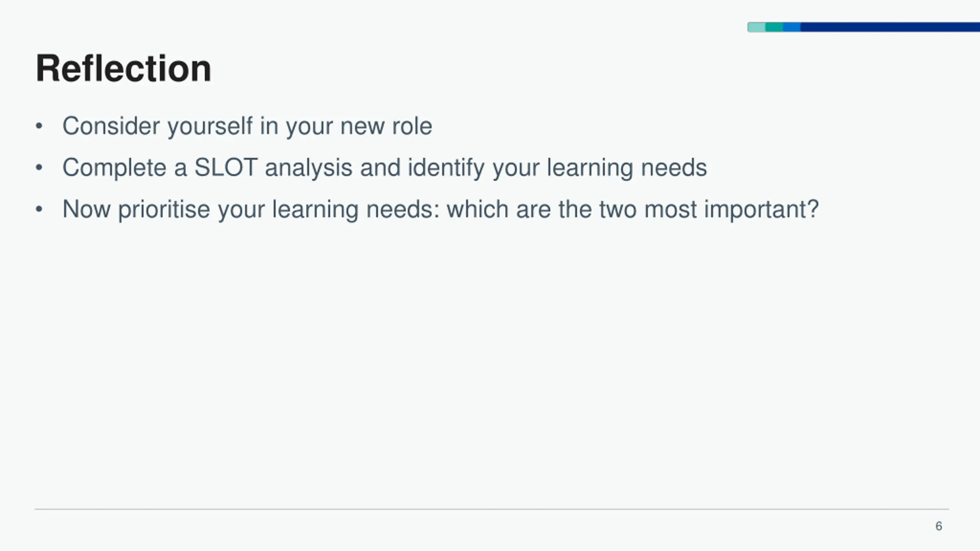Click the light teal segment of header bar
This screenshot has height=551, width=980.
tap(756, 27)
